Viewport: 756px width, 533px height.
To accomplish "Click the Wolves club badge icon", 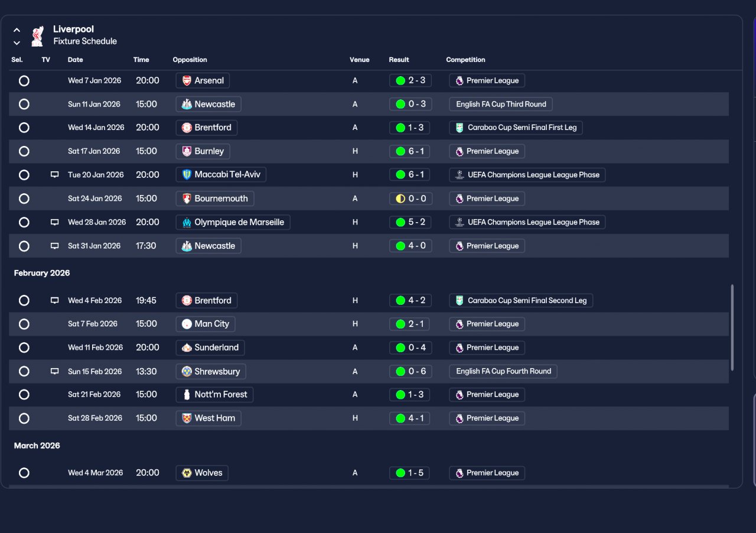I will 187,473.
